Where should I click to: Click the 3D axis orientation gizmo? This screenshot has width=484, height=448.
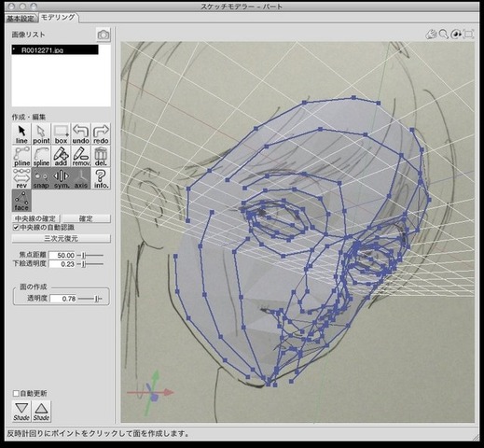tap(151, 393)
